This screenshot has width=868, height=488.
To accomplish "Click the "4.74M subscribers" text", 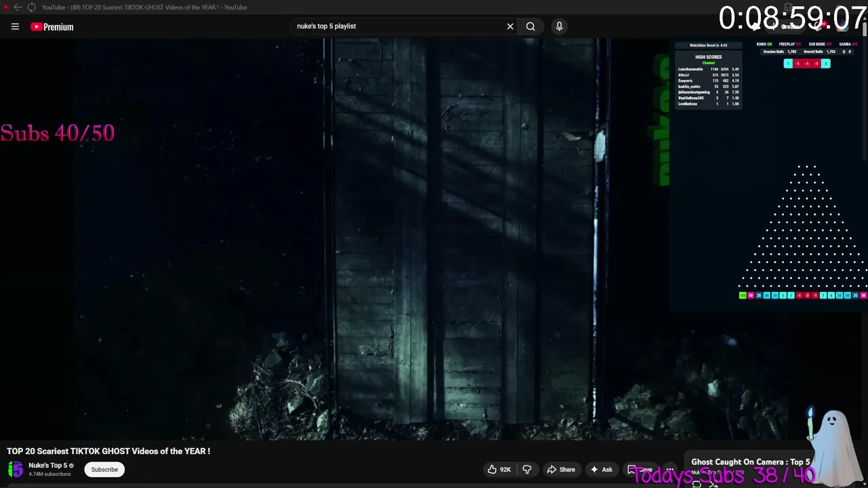I will [50, 474].
